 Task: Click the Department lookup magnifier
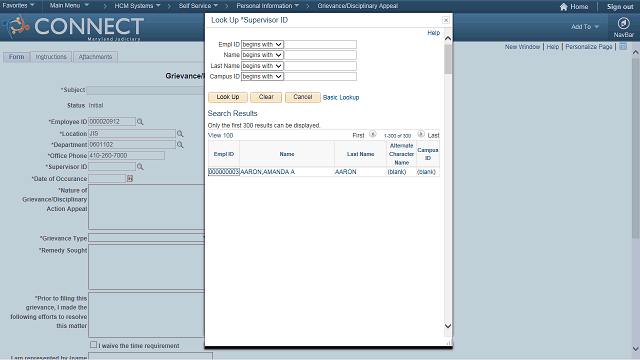180,144
